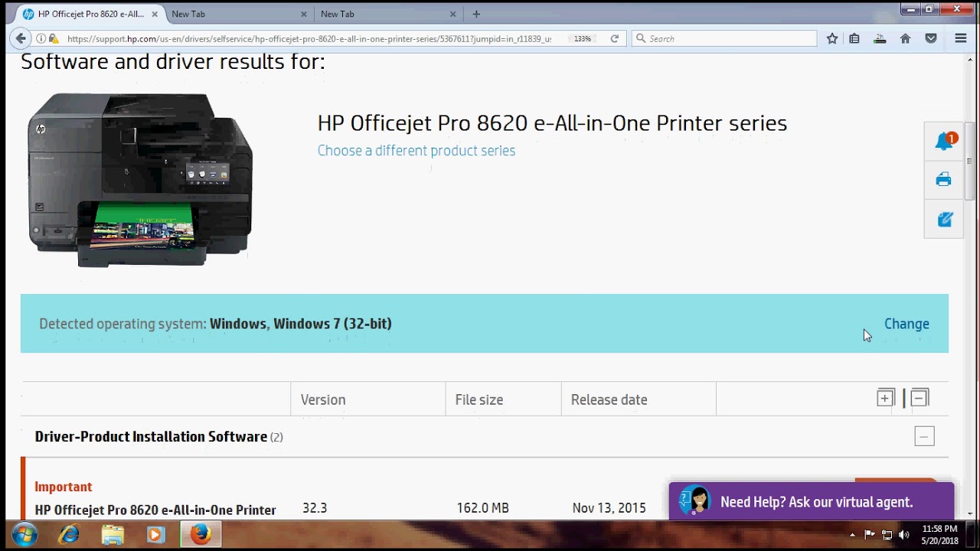Switch to HP Officejet Pro 8620 tab

click(x=90, y=14)
